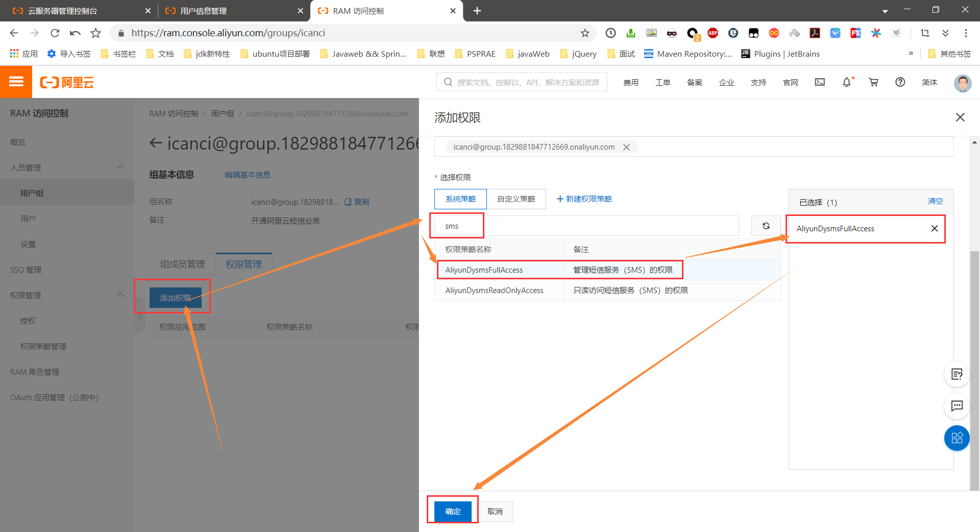Open help question mark icon
This screenshot has height=532, width=980.
(900, 82)
